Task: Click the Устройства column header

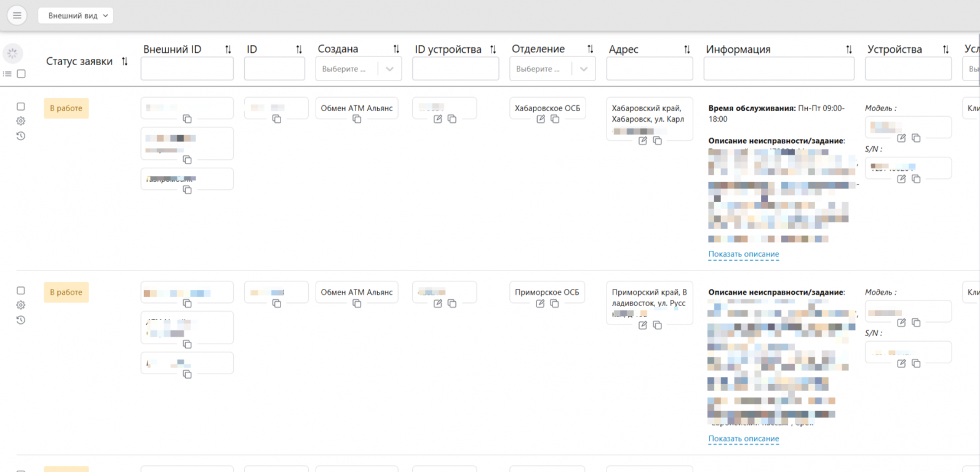Action: 894,49
